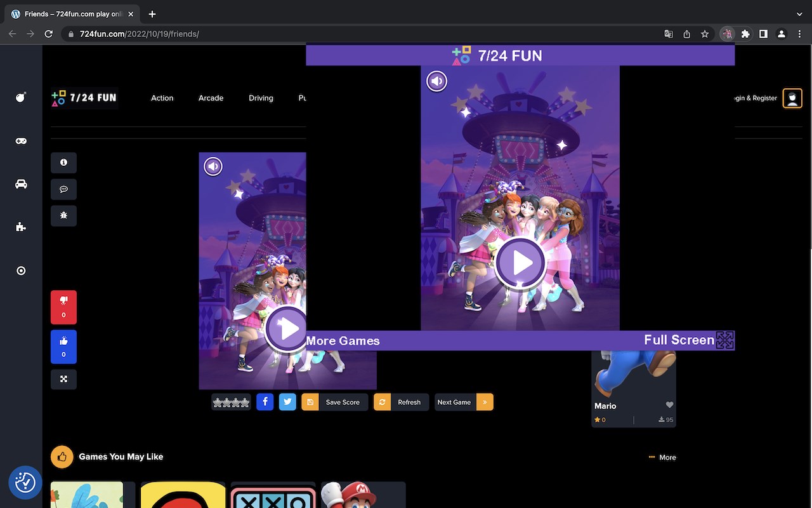
Task: Open the Mario thumbnail in recommended games
Action: click(x=363, y=495)
